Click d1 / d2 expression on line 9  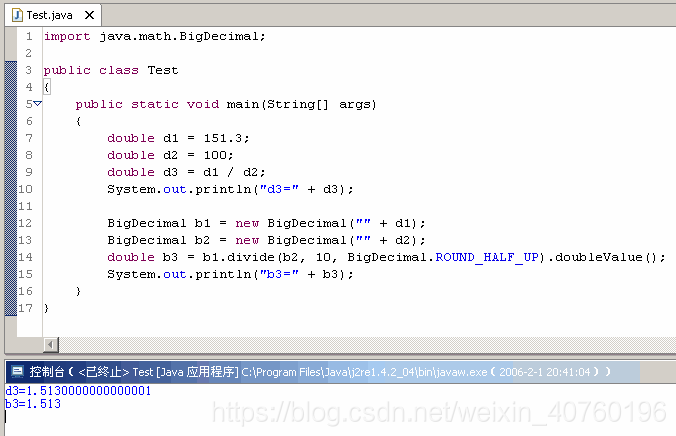[x=231, y=172]
